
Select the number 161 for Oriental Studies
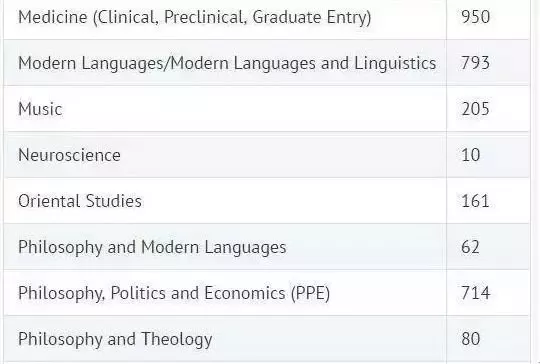475,201
